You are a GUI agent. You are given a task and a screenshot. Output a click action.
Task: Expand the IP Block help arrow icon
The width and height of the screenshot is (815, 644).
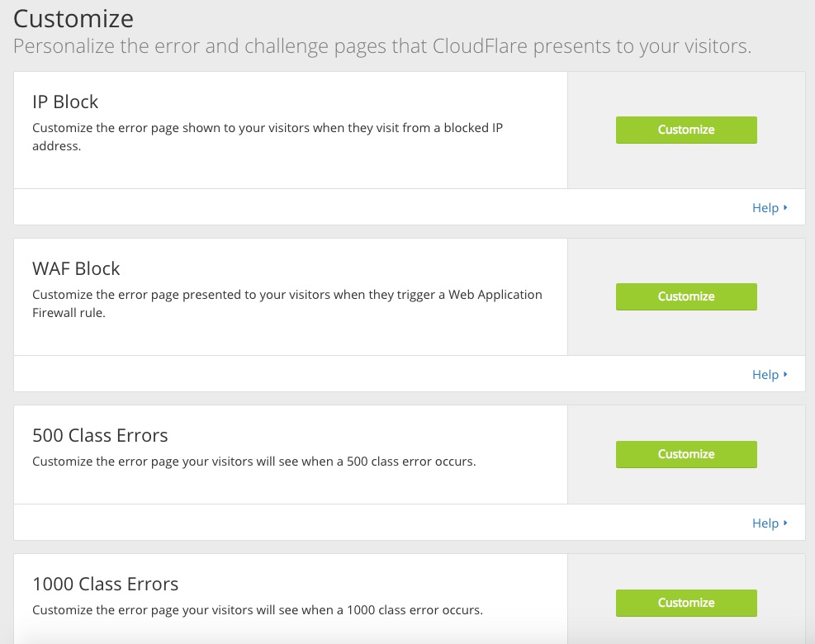click(785, 208)
